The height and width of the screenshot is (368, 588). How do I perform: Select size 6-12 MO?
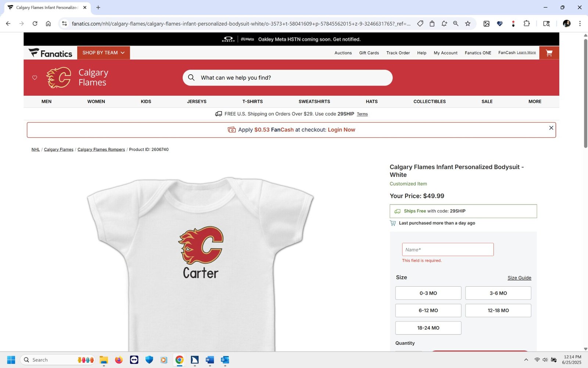[428, 311]
